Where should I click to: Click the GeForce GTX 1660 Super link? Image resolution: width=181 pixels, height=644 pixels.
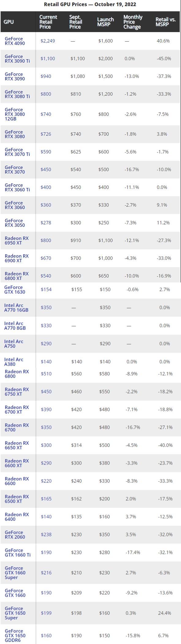15,573
